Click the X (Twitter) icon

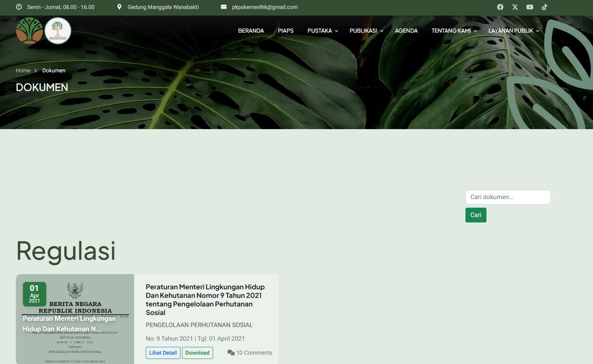pyautogui.click(x=515, y=7)
